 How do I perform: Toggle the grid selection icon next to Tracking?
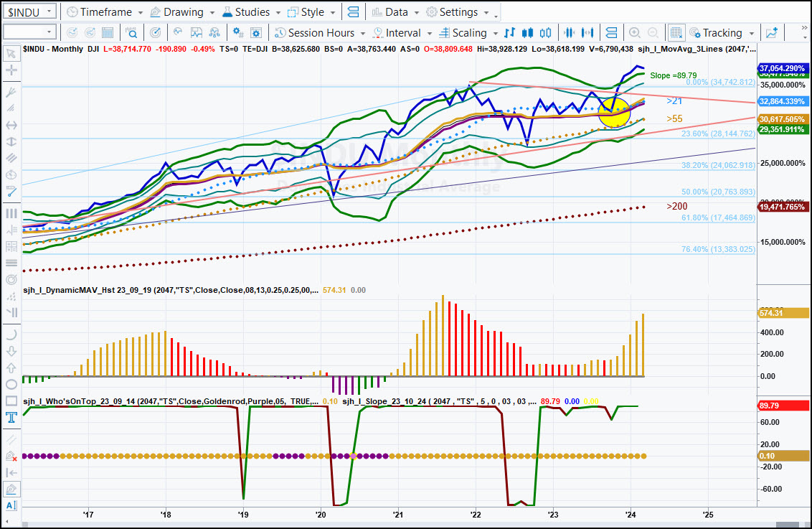coord(676,32)
